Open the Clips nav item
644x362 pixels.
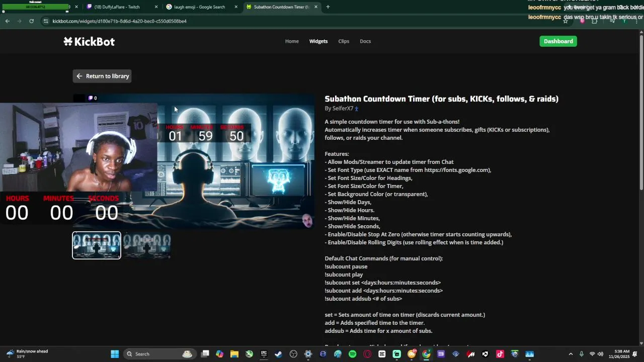(344, 41)
